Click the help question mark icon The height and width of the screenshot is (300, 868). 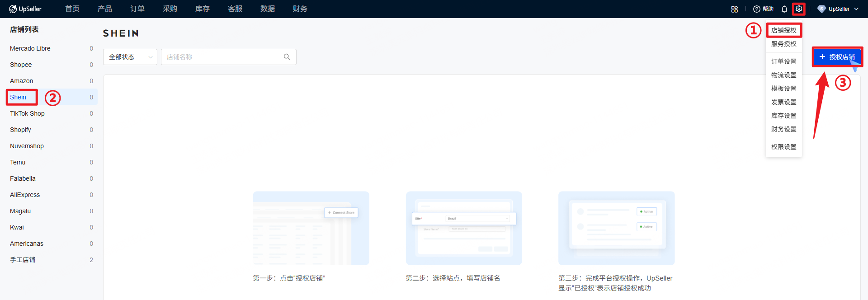tap(757, 9)
